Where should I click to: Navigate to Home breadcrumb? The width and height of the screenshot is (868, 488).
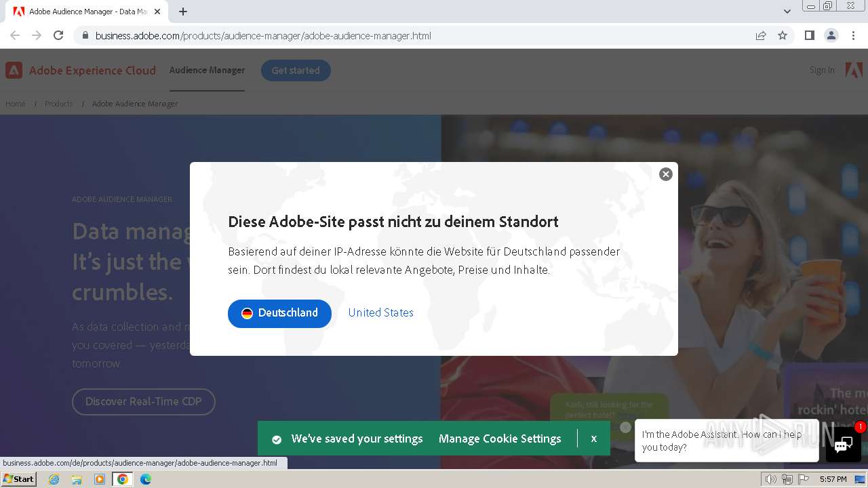16,104
